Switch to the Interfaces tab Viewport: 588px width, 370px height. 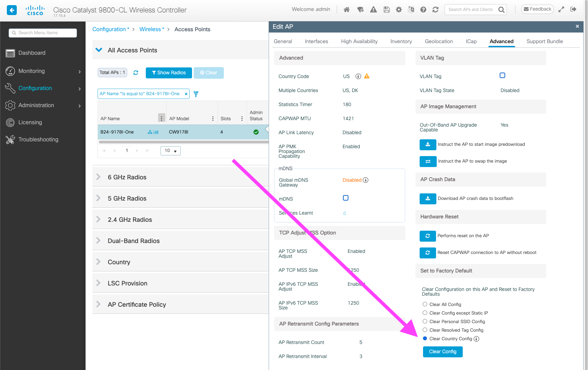tap(316, 41)
